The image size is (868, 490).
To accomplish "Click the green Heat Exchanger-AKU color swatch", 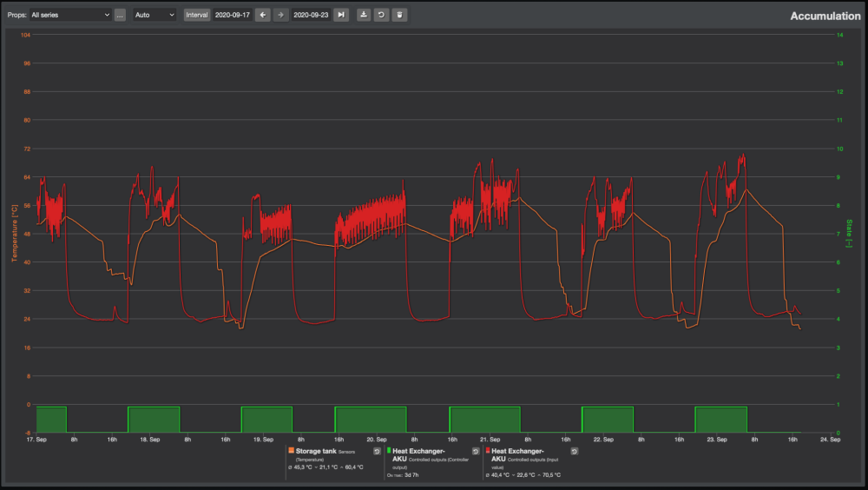I will 389,451.
